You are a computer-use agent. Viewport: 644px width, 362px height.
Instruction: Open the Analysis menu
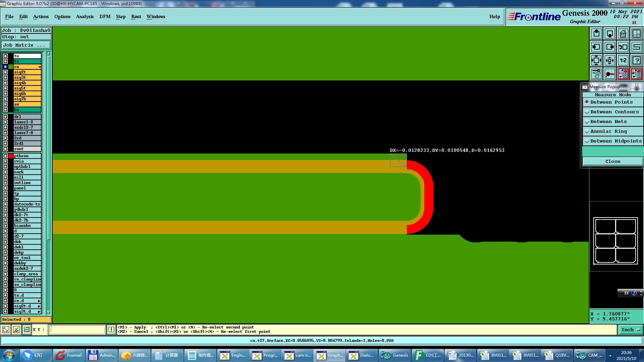pyautogui.click(x=85, y=17)
